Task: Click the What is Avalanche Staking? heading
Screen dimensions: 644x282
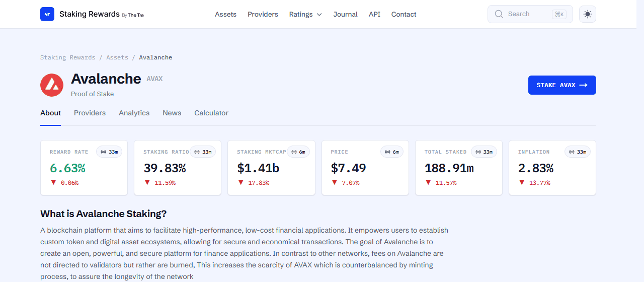Action: coord(103,214)
